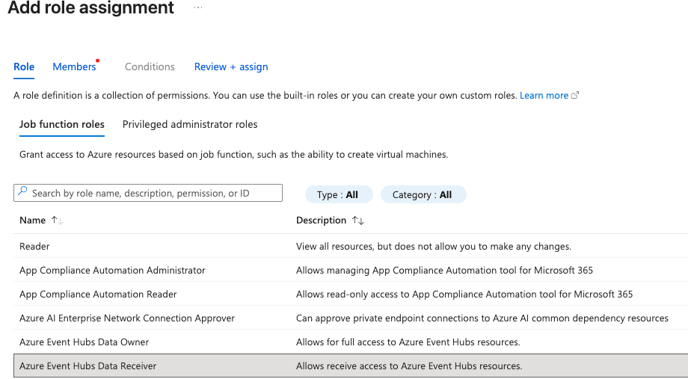This screenshot has width=688, height=379.
Task: Select Job function roles tab
Action: (x=62, y=124)
